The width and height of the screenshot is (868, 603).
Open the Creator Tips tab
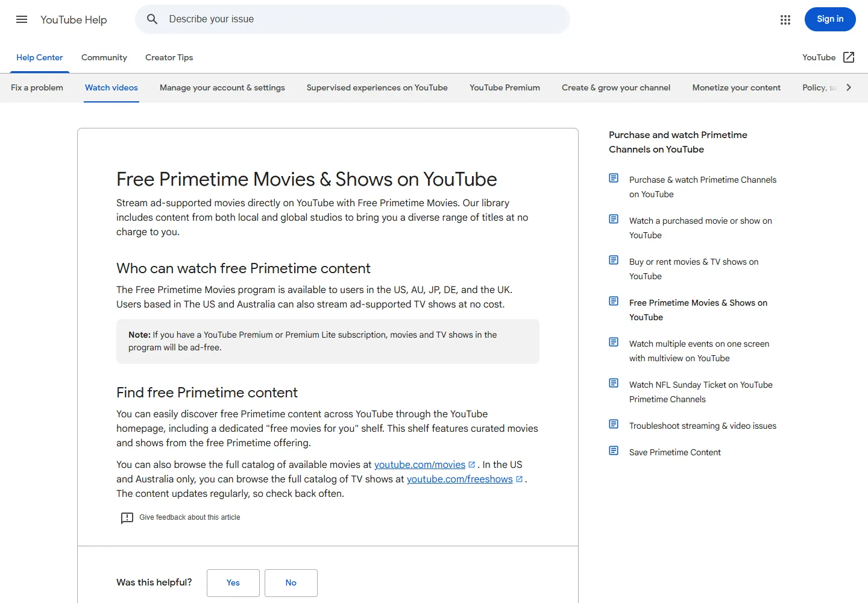(x=169, y=57)
